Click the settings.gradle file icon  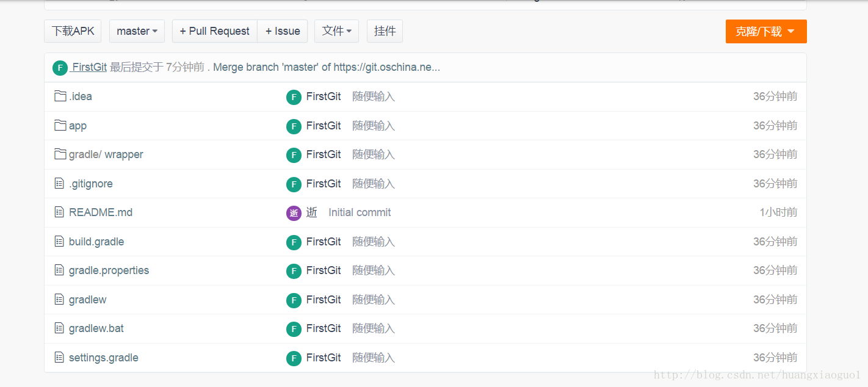[x=59, y=357]
